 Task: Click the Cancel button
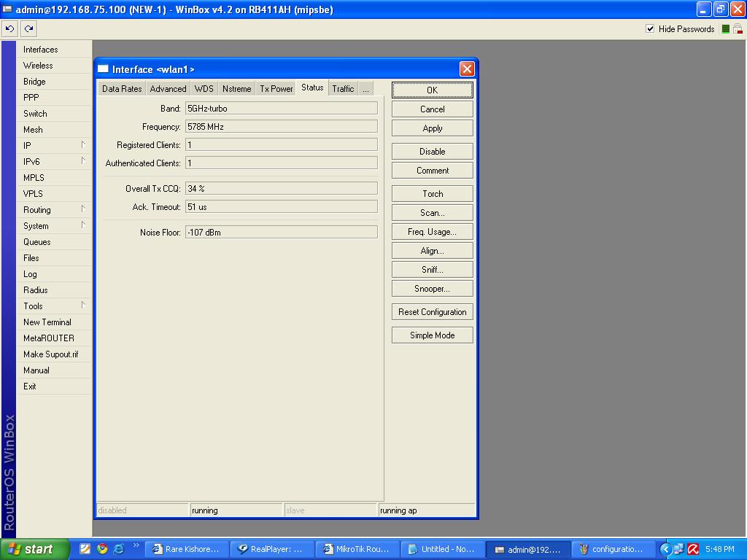coord(432,109)
